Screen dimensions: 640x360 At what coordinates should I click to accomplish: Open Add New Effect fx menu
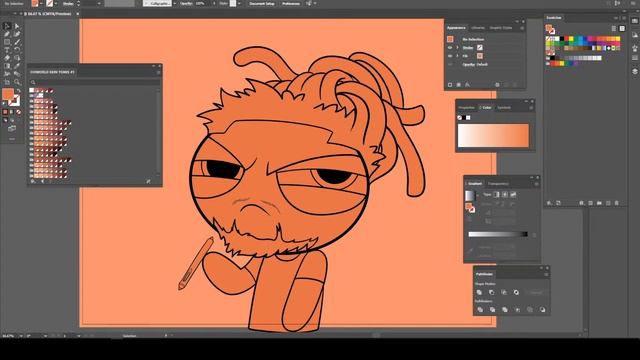coord(468,85)
